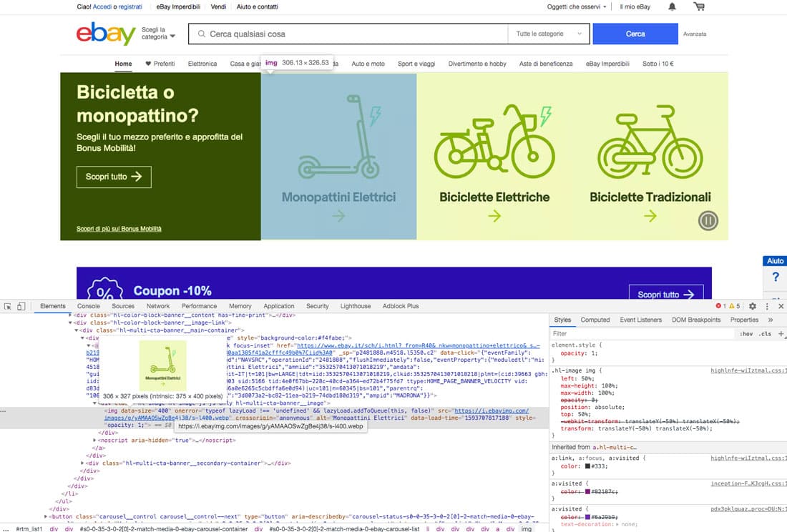The image size is (787, 532).
Task: Switch to the Sources tab
Action: point(123,306)
